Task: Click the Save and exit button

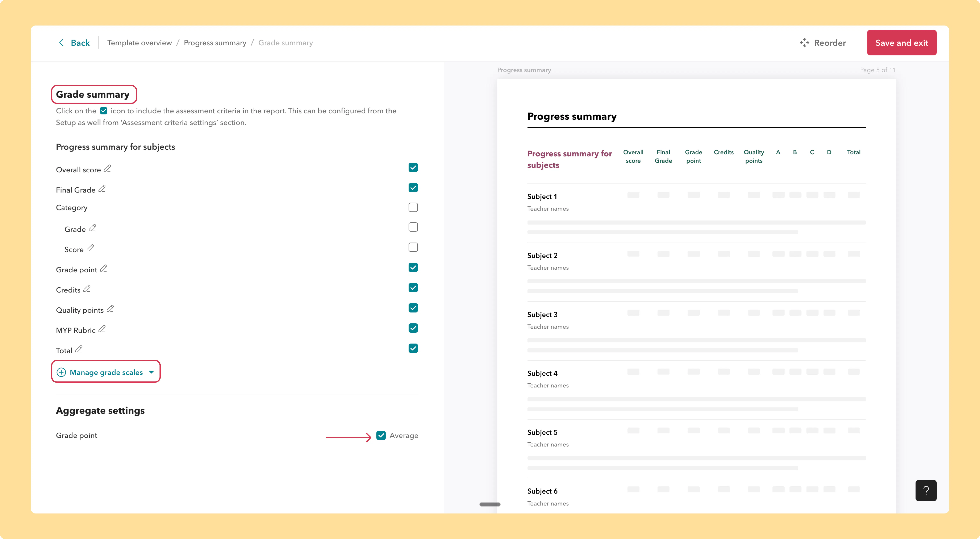Action: click(x=902, y=43)
